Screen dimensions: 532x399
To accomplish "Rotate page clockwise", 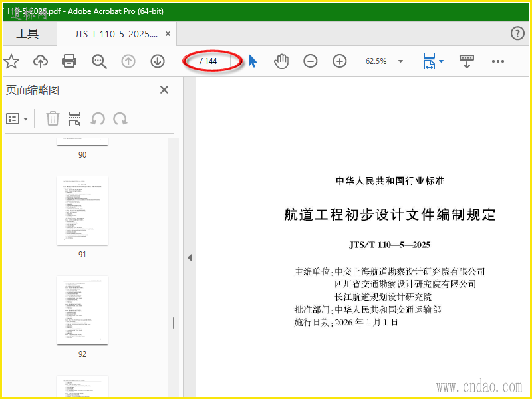I will [120, 119].
